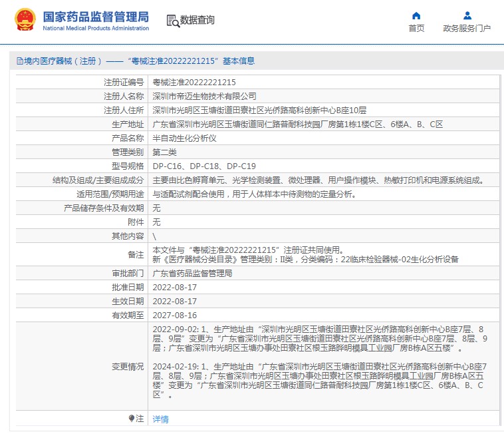Select registrant name 深圳市帝迈生物技术有限公司
The height and width of the screenshot is (434, 504).
(204, 97)
